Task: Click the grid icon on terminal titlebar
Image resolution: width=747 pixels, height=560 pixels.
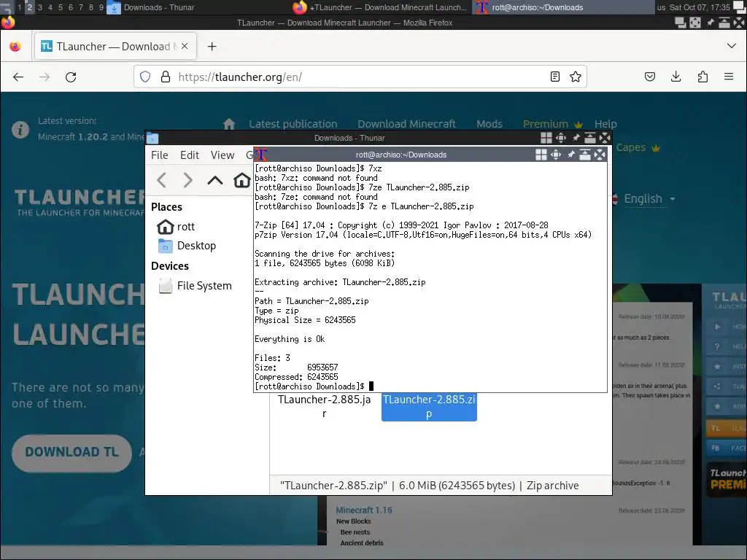Action: (541, 155)
